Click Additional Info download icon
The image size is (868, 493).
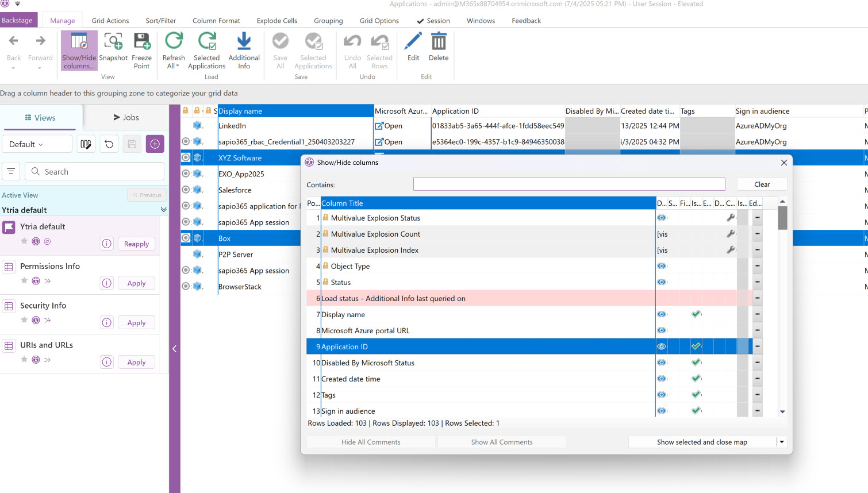[244, 42]
